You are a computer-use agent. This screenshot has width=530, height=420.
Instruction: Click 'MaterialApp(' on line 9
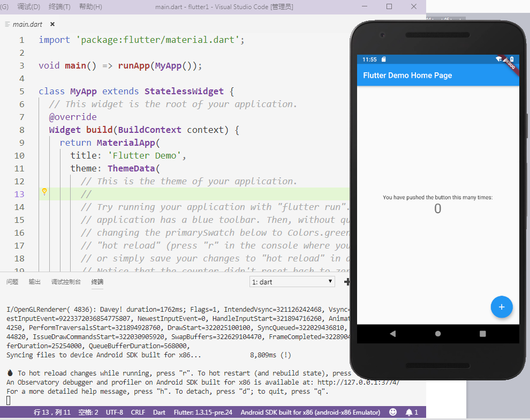tap(128, 142)
